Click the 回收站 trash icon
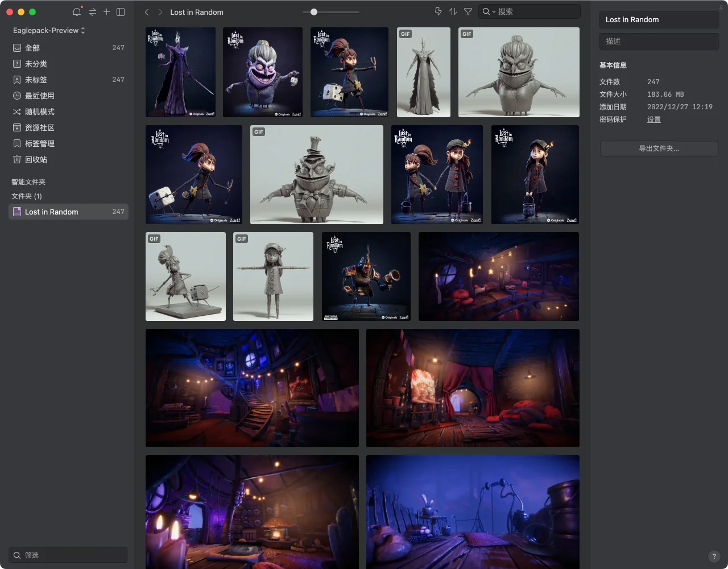Screen dimensions: 728x569 point(17,159)
